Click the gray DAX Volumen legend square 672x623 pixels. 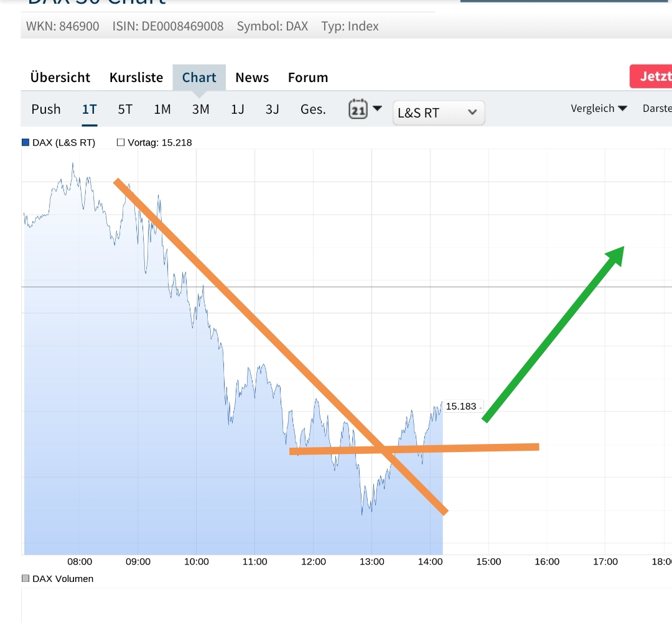[x=26, y=578]
